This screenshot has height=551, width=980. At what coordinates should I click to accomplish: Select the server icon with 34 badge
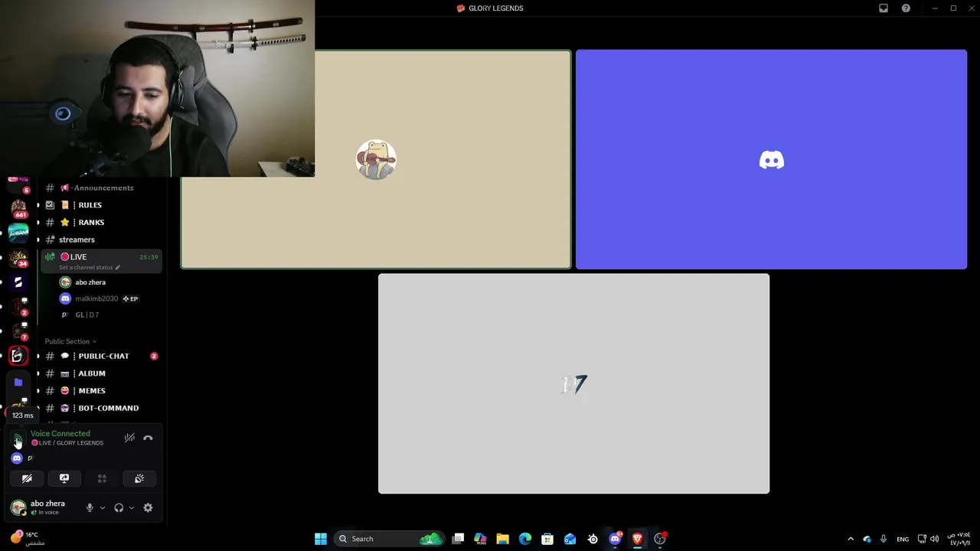coord(18,257)
